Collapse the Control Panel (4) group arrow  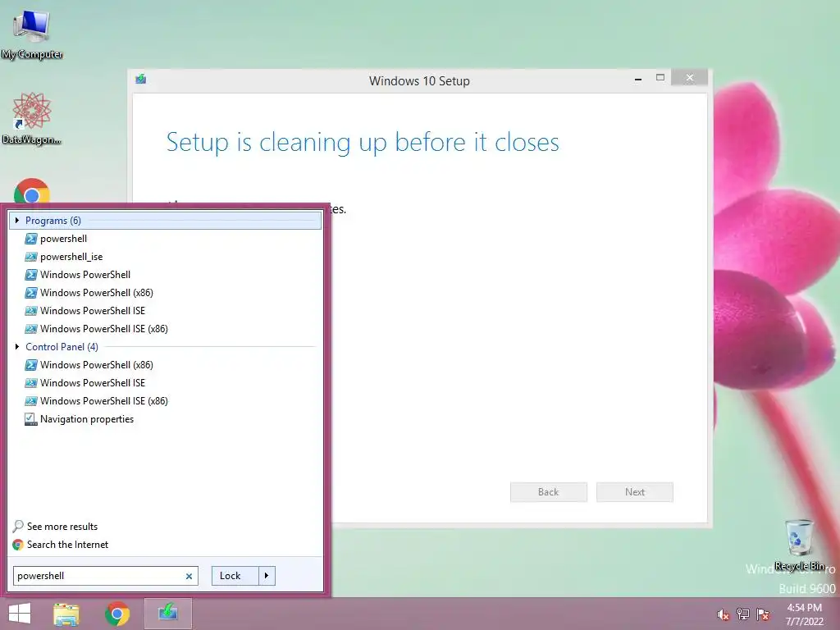[17, 347]
